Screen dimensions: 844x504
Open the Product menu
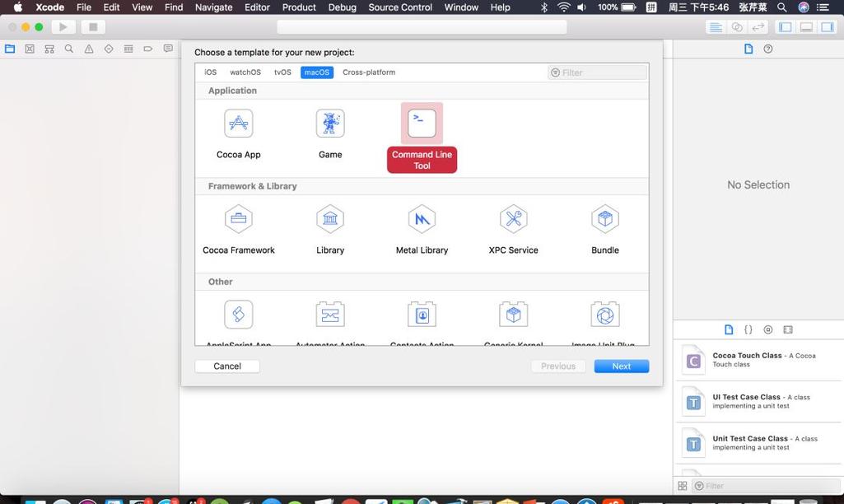pos(299,7)
